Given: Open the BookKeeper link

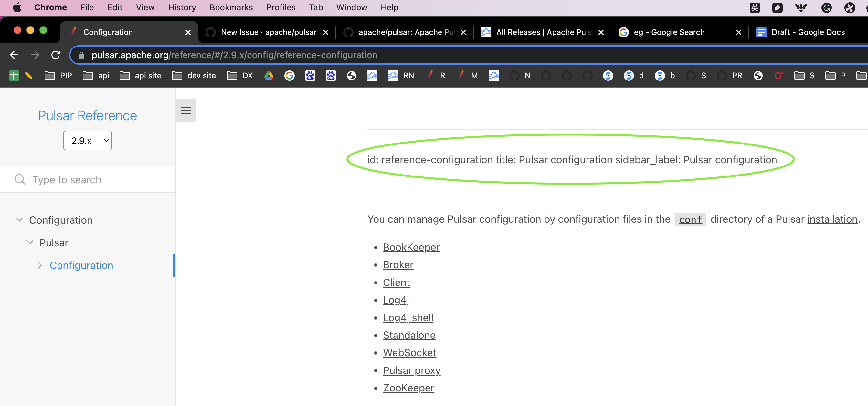Looking at the screenshot, I should [x=411, y=247].
